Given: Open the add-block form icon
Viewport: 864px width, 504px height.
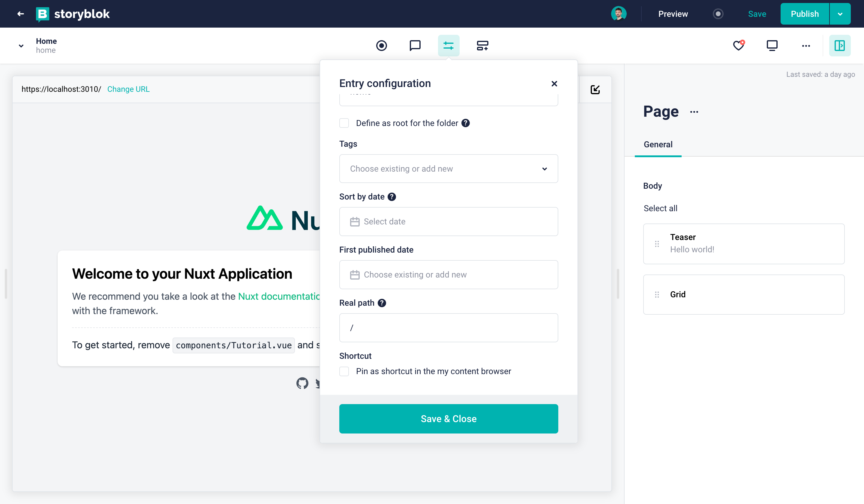Looking at the screenshot, I should point(482,46).
